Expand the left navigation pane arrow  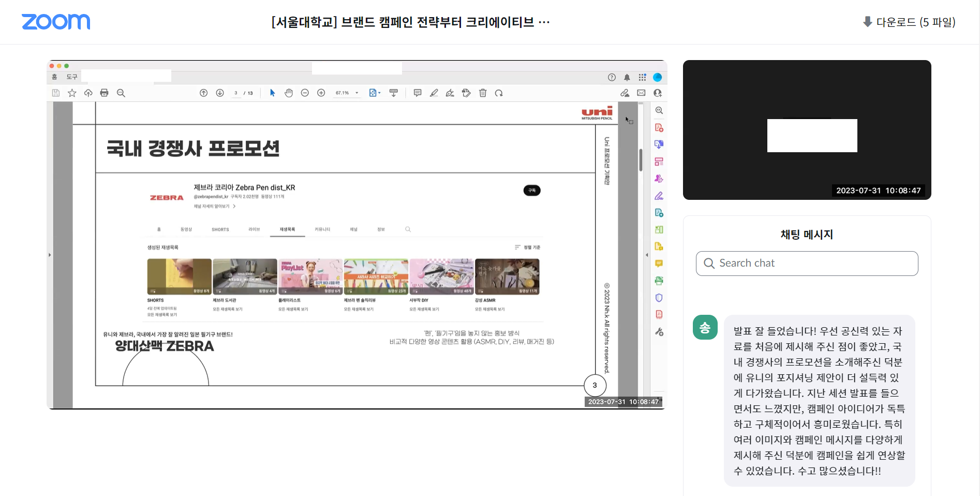point(50,255)
